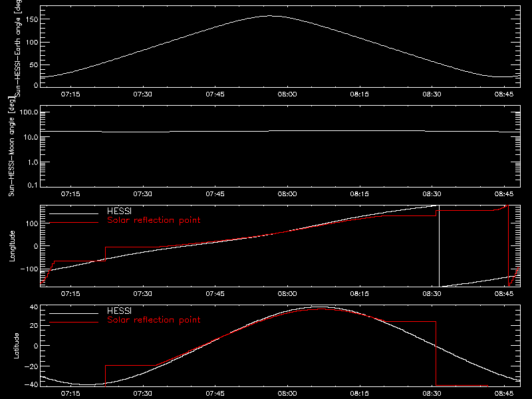
Task: Select the Sun-HESSI-Moon angle axis title
Action: [11, 146]
